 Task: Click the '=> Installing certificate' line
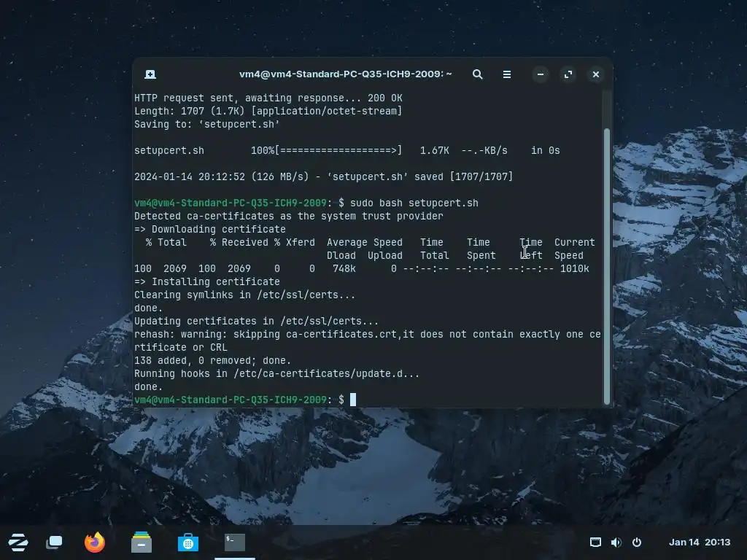pyautogui.click(x=207, y=281)
